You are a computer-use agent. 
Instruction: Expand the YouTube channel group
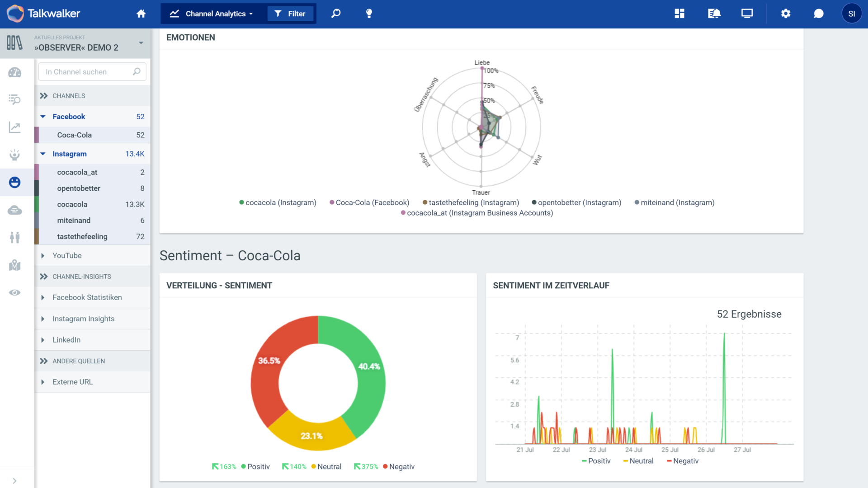tap(43, 256)
